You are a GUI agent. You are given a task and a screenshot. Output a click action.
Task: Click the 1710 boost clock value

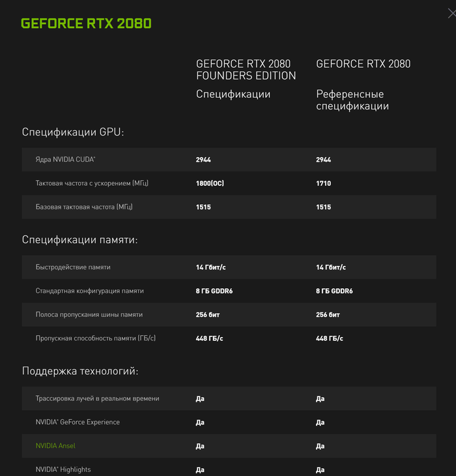(323, 183)
